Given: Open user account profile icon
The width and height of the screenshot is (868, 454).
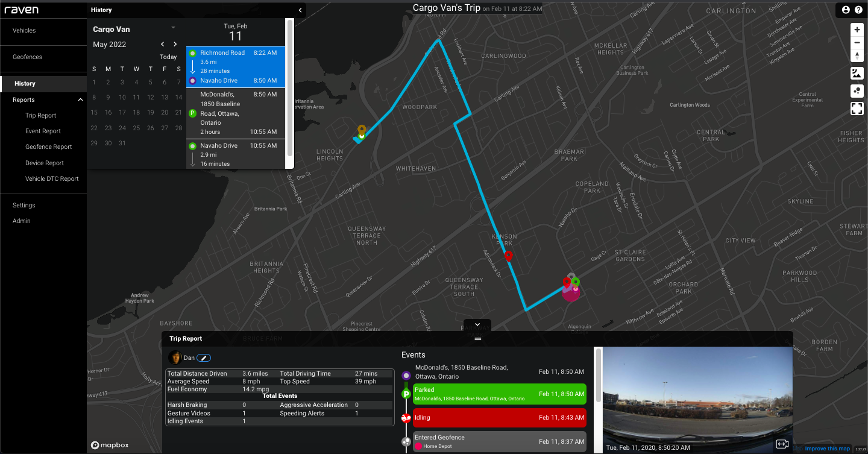Looking at the screenshot, I should tap(846, 10).
